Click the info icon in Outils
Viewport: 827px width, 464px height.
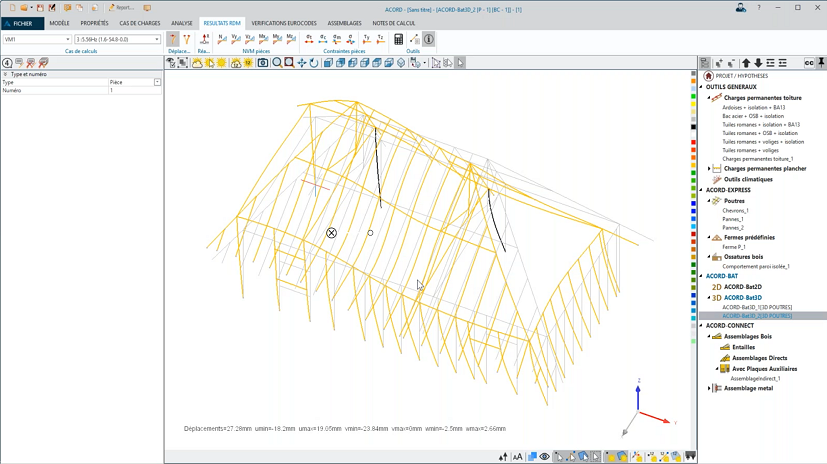point(428,39)
